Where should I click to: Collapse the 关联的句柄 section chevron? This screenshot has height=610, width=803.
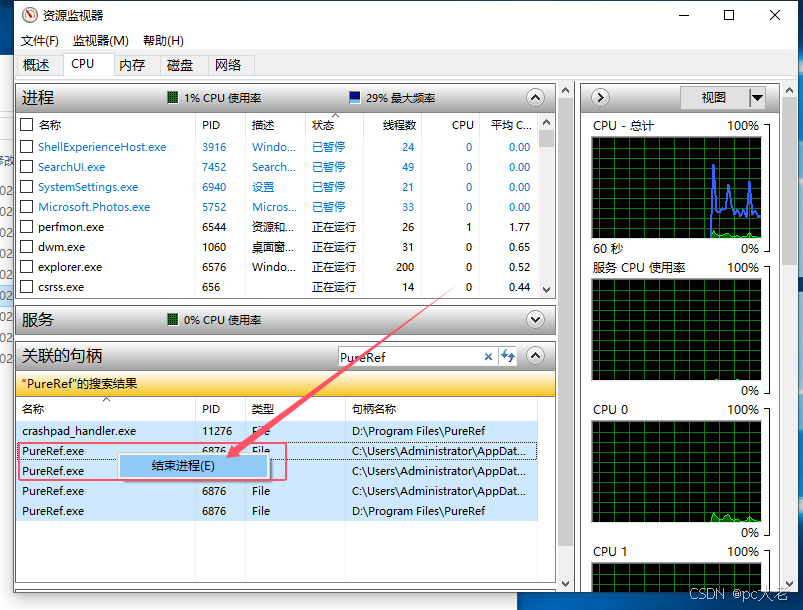pos(535,355)
